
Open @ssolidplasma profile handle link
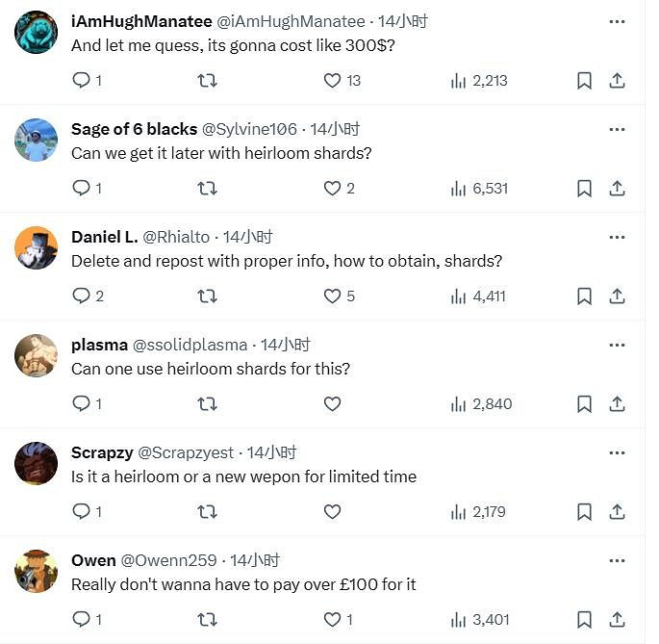click(x=190, y=345)
